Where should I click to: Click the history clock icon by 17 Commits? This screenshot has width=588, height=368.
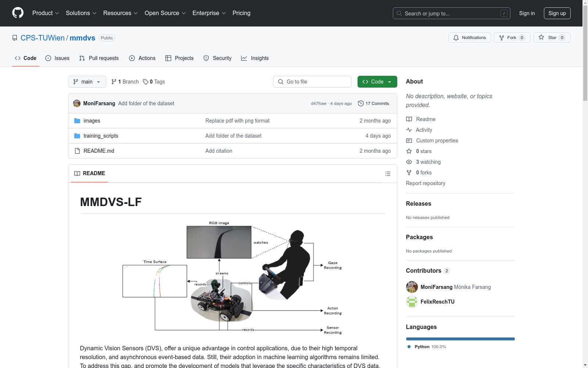(361, 103)
